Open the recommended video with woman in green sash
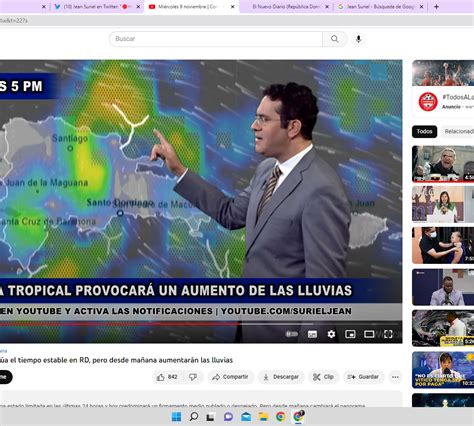The height and width of the screenshot is (426, 474). click(x=443, y=204)
